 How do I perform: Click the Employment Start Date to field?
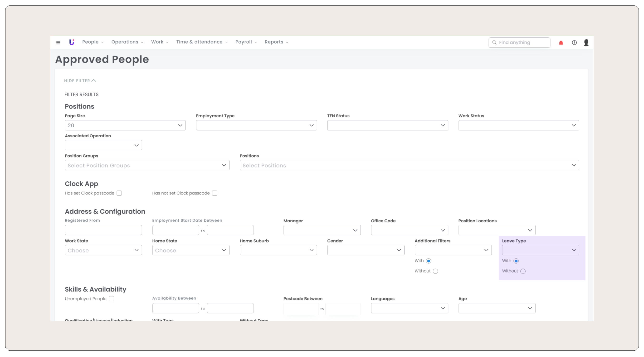coord(230,230)
